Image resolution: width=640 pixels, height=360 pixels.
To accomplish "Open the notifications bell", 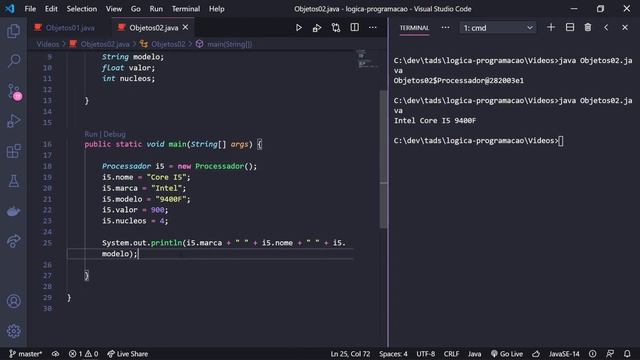I will coord(627,354).
